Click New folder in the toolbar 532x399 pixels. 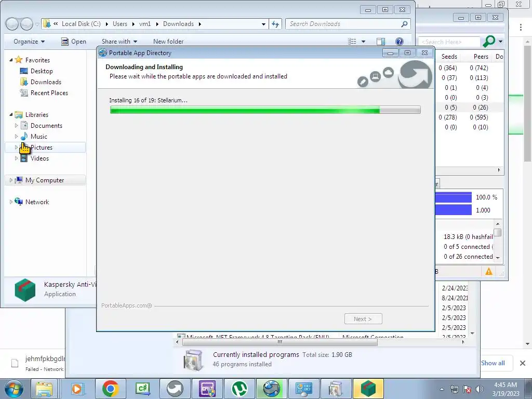(x=168, y=42)
